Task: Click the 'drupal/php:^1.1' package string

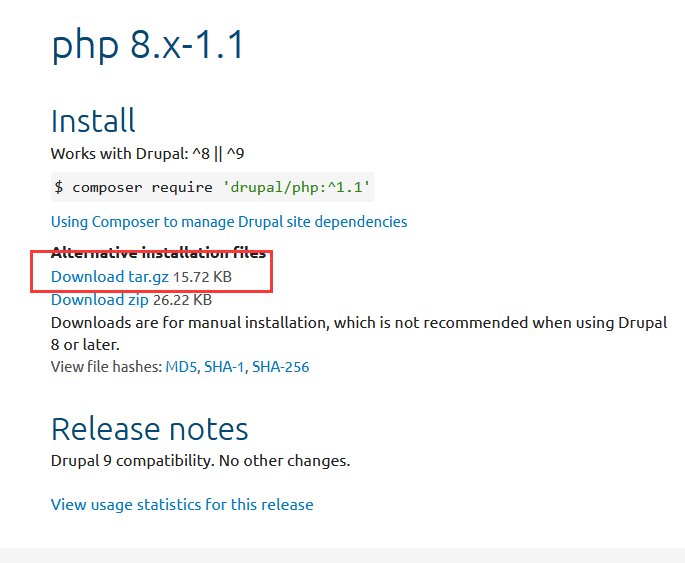Action: point(297,187)
